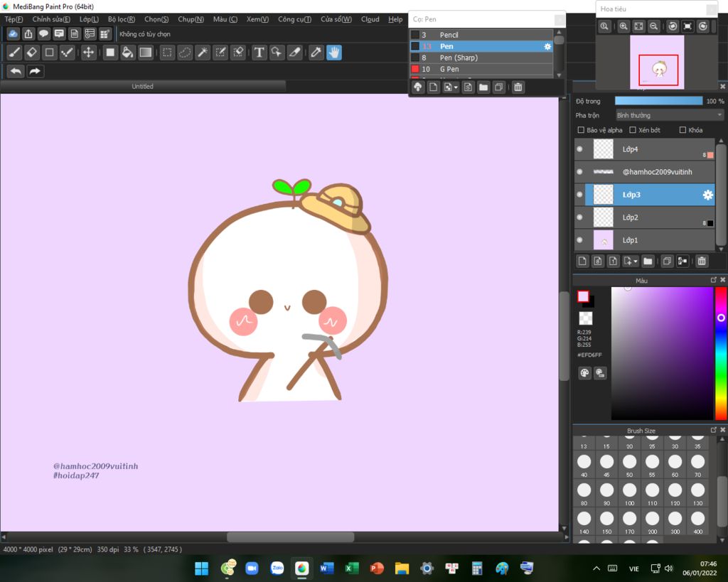Viewport: 728px width, 582px height.
Task: Select the Bucket fill tool
Action: [x=127, y=53]
